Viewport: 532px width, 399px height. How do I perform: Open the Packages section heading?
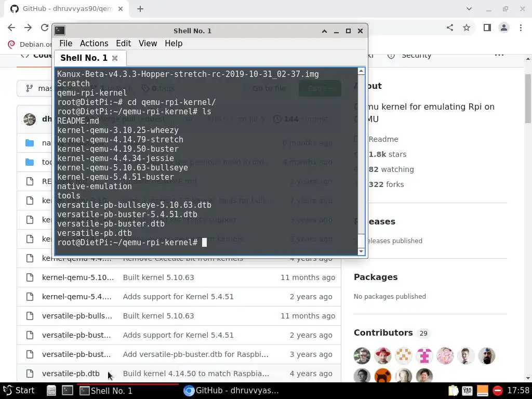[x=376, y=277]
